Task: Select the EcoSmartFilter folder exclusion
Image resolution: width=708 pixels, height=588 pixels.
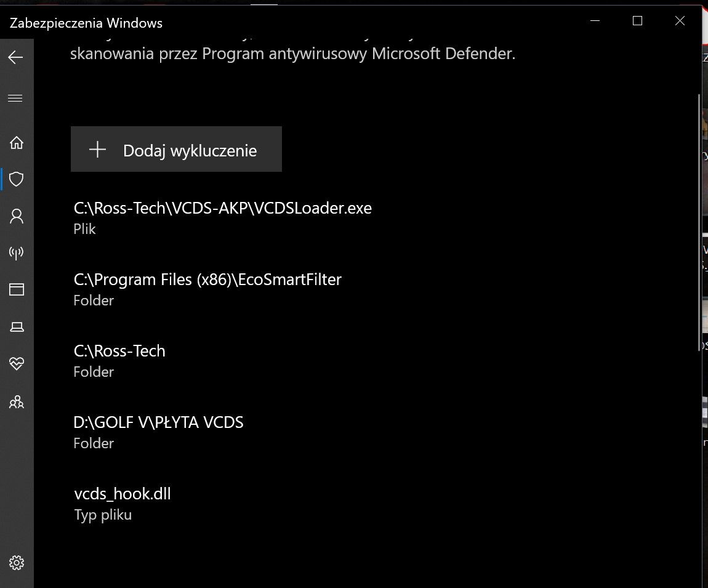Action: [207, 289]
